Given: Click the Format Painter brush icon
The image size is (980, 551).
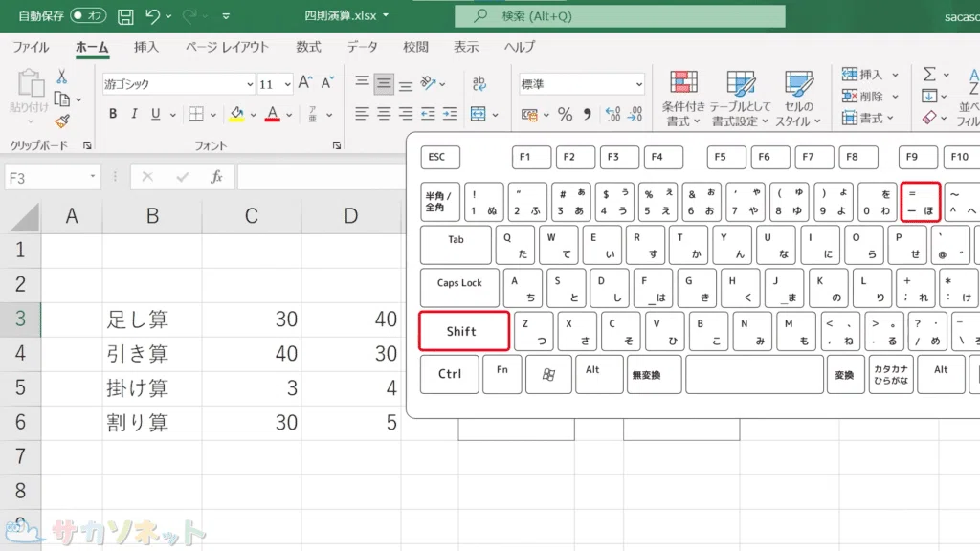Looking at the screenshot, I should tap(62, 121).
